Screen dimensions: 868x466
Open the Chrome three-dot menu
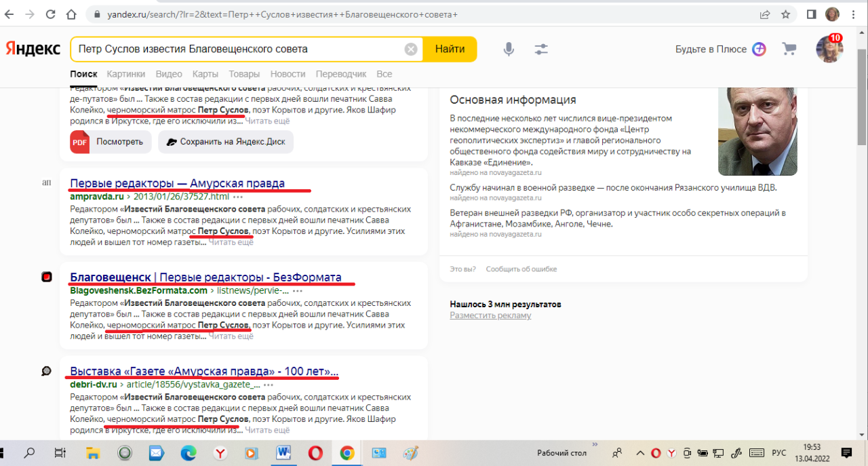(x=854, y=14)
